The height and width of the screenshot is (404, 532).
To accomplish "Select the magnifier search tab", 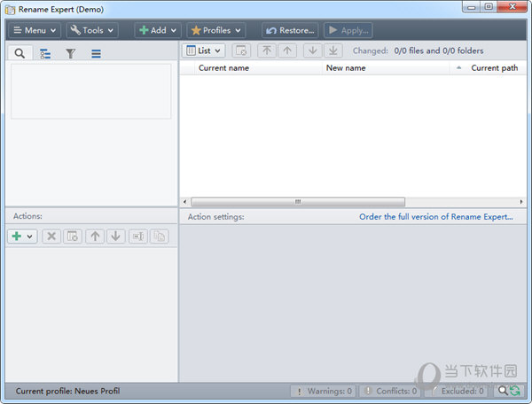I will (x=20, y=53).
